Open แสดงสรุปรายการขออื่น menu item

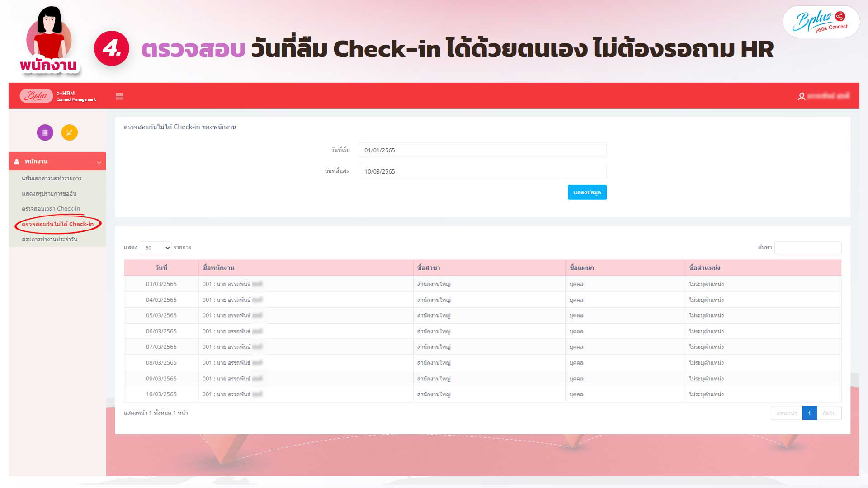tap(49, 193)
